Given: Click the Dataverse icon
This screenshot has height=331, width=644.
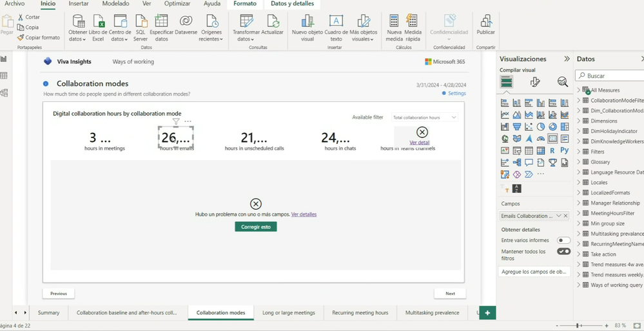Looking at the screenshot, I should 186,21.
